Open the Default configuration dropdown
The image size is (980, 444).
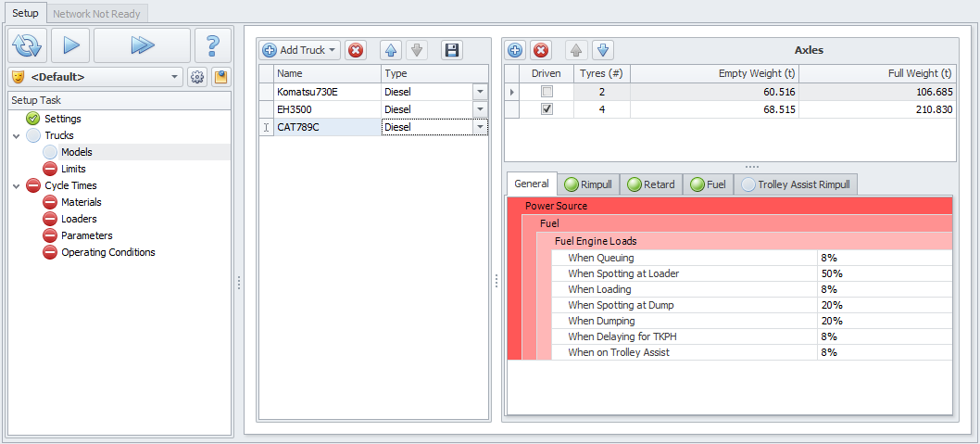176,77
